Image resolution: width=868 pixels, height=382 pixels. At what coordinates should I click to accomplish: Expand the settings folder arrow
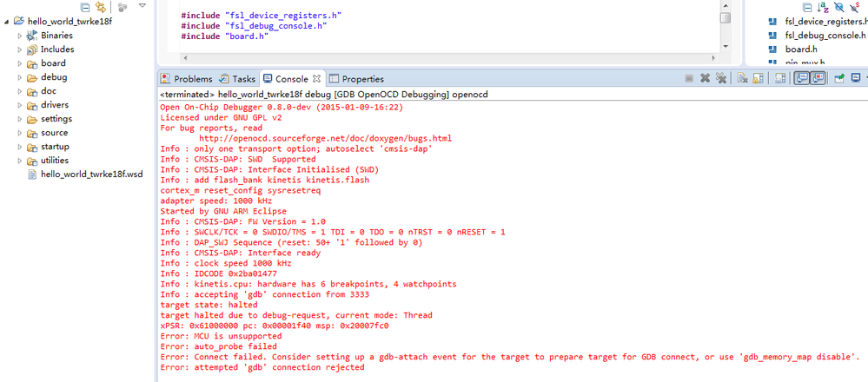(x=19, y=119)
